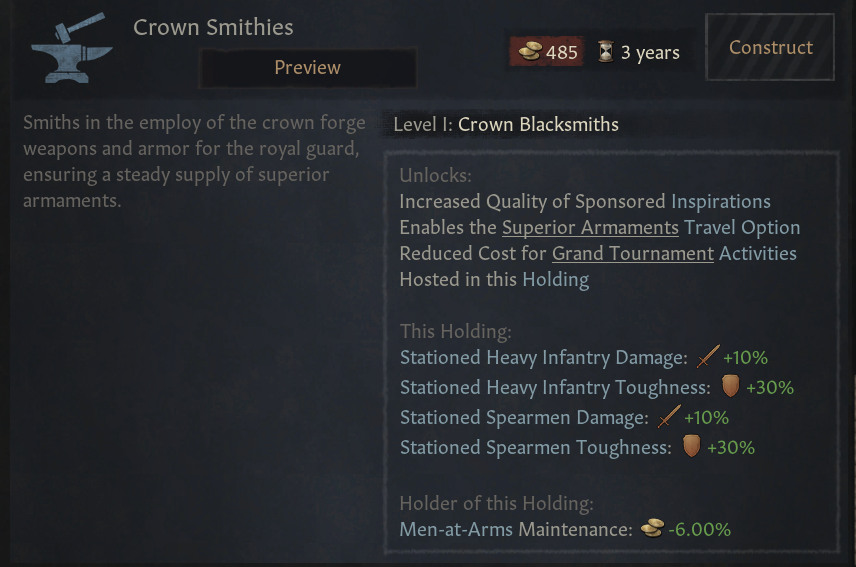Image resolution: width=856 pixels, height=567 pixels.
Task: Click the hourglass construction time icon
Action: click(x=605, y=52)
